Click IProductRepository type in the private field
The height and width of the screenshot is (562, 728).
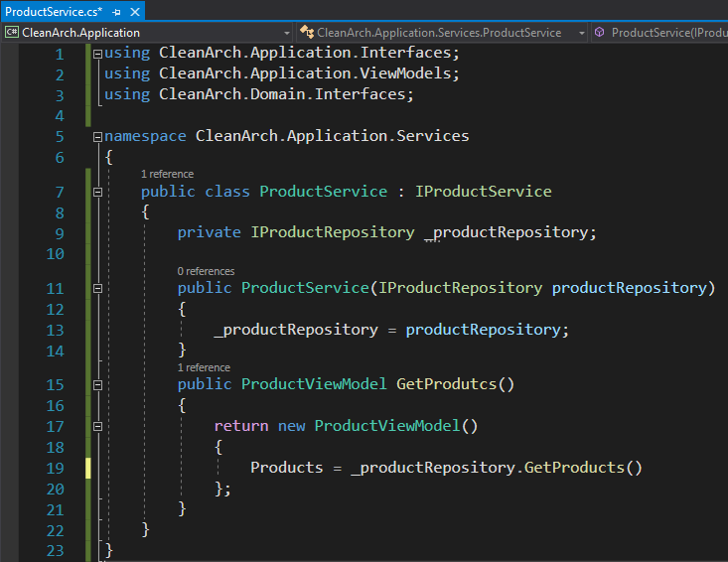(x=333, y=232)
